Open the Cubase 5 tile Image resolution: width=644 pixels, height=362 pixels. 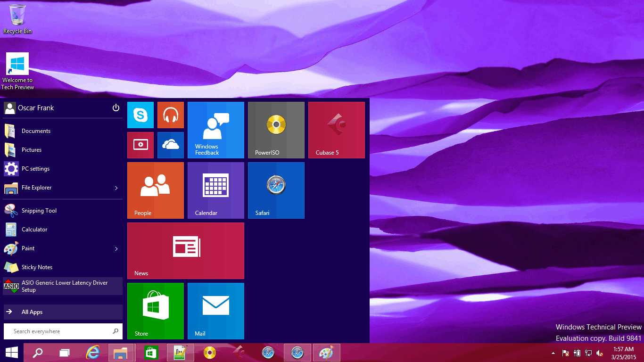click(337, 130)
